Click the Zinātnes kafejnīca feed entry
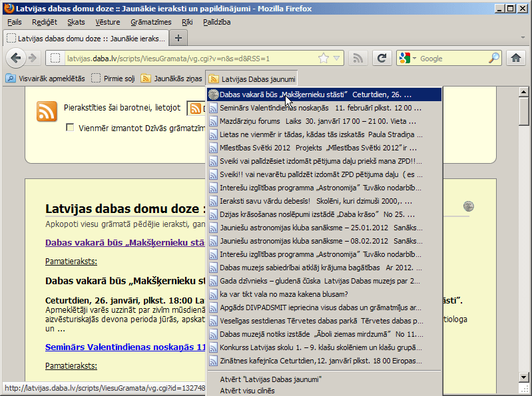 click(324, 361)
